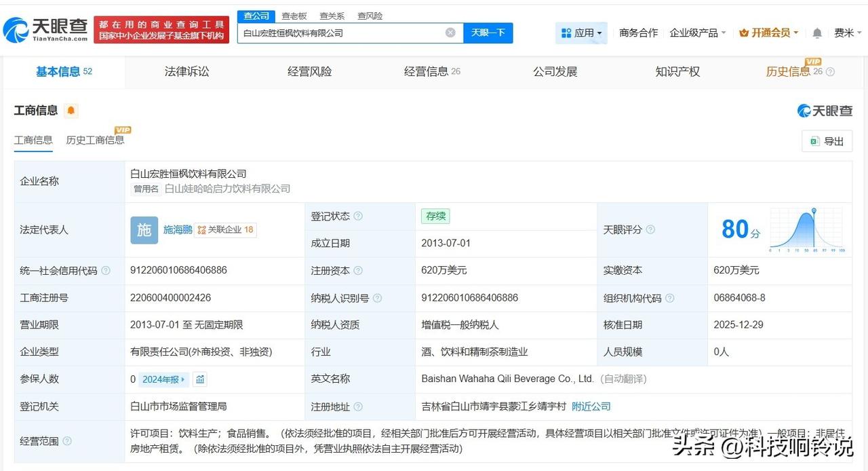This screenshot has height=471, width=868.
Task: Switch to the 基本信息 tab
Action: click(64, 71)
